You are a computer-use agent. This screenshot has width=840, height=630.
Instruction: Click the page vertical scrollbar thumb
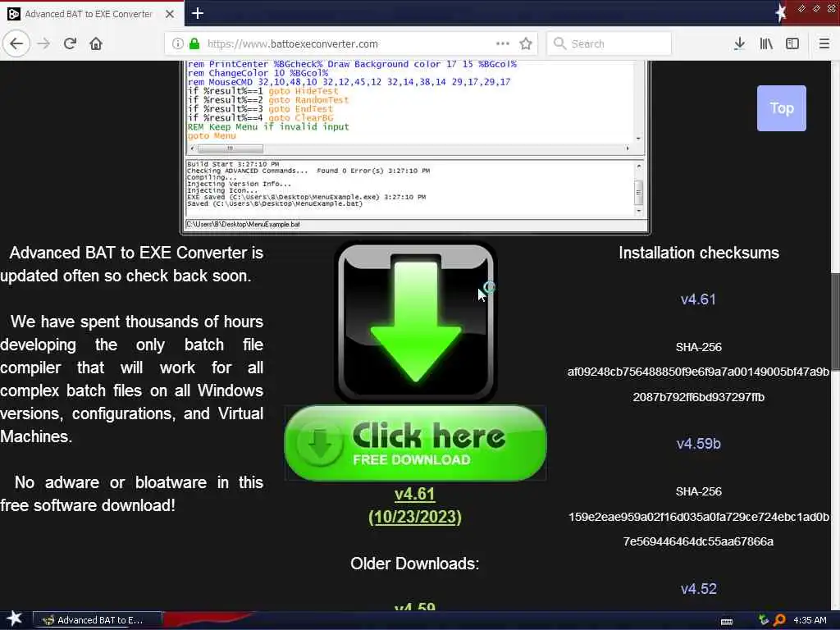tap(834, 321)
